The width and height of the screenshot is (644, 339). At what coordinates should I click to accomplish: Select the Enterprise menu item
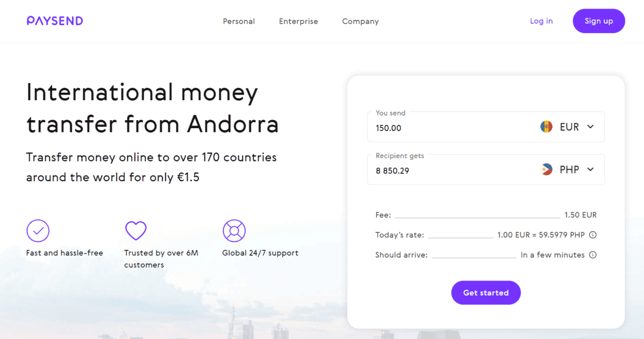tap(298, 21)
